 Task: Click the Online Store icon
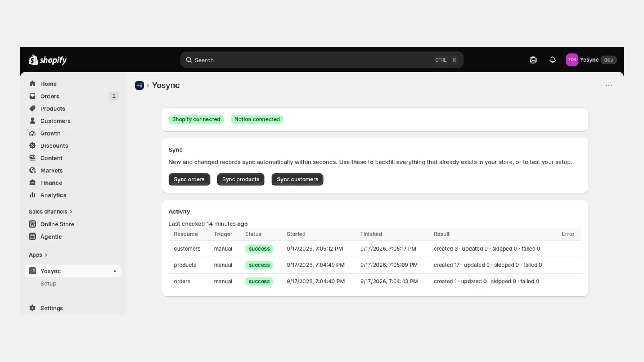pos(33,224)
